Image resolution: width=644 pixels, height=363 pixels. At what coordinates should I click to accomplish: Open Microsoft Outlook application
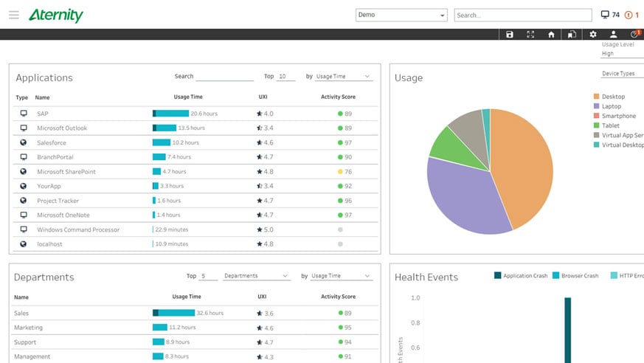tap(62, 128)
